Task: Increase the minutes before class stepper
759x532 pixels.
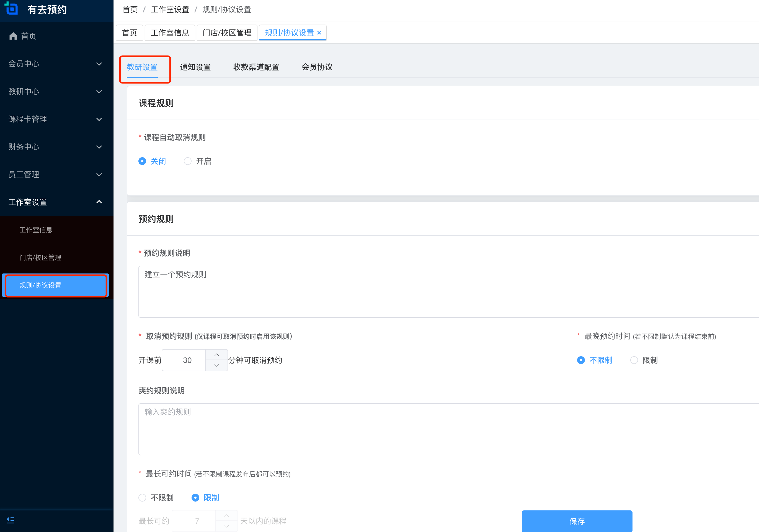Action: coord(216,355)
